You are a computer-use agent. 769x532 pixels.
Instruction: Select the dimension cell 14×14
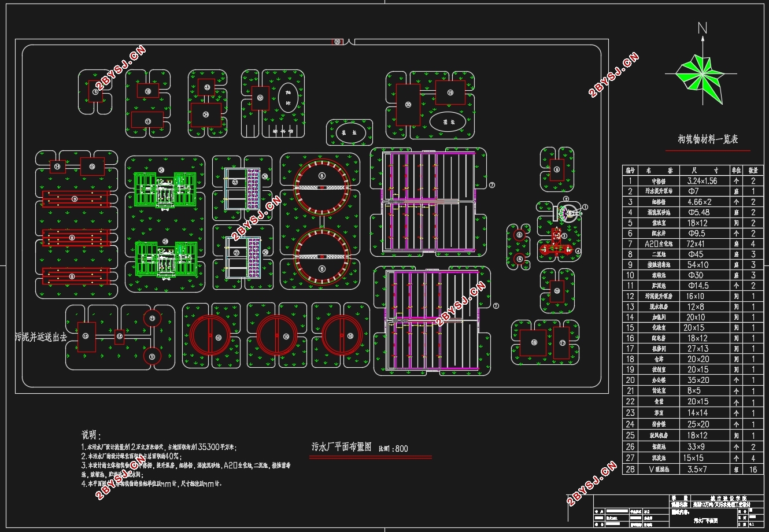(x=697, y=413)
